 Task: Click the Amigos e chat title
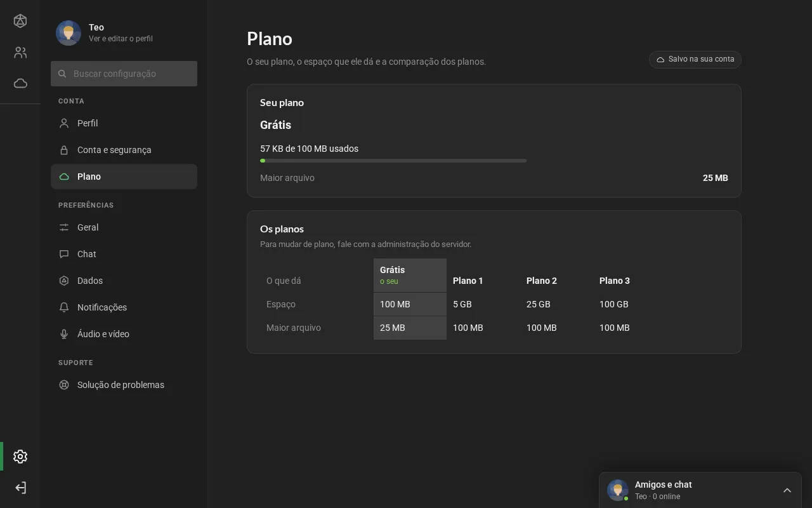point(664,485)
